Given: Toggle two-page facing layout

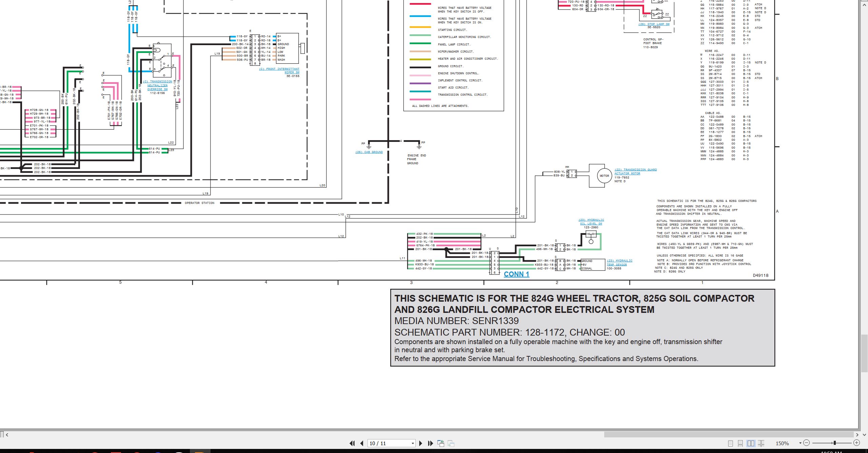Looking at the screenshot, I should click(x=751, y=443).
